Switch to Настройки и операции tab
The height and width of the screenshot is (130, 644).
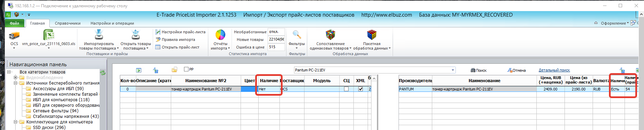coord(112,23)
